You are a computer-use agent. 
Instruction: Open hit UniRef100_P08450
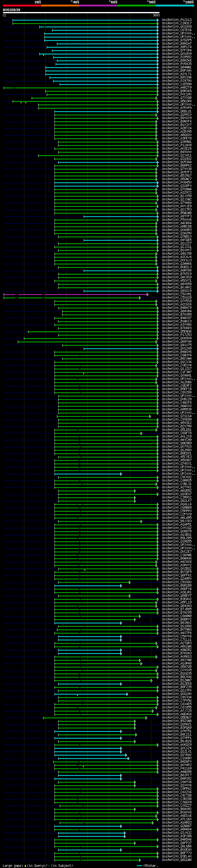click(x=177, y=182)
